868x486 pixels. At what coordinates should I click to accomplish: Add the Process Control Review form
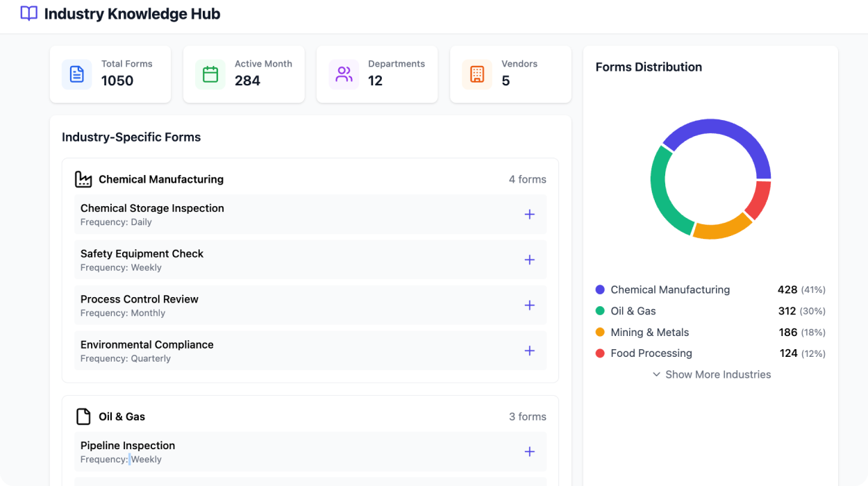(x=530, y=305)
